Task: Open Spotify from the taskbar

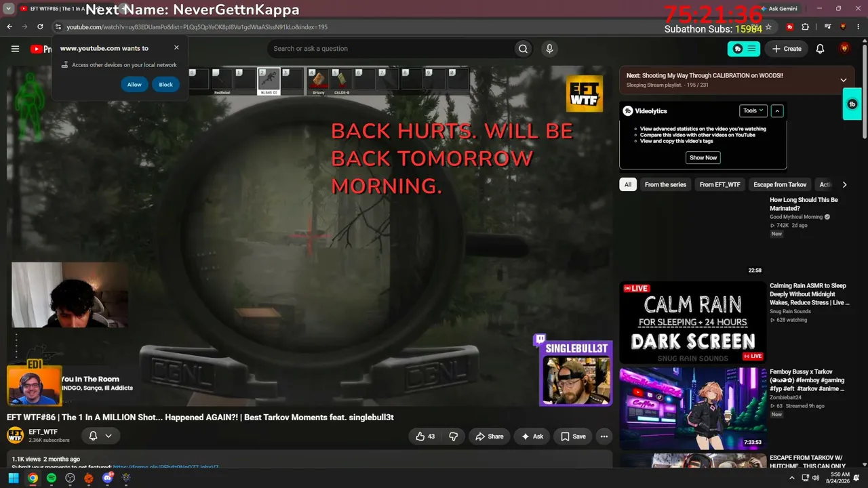Action: (x=52, y=479)
